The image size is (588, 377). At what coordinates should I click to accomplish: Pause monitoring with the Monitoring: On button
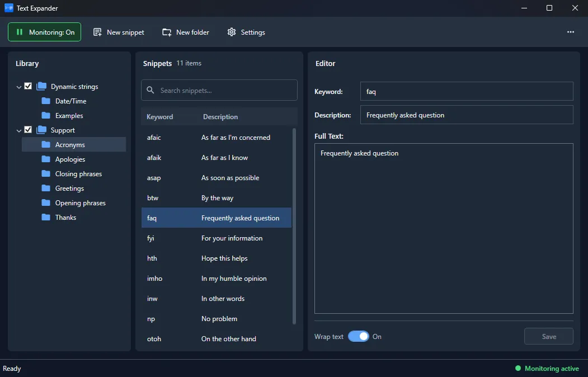point(44,32)
